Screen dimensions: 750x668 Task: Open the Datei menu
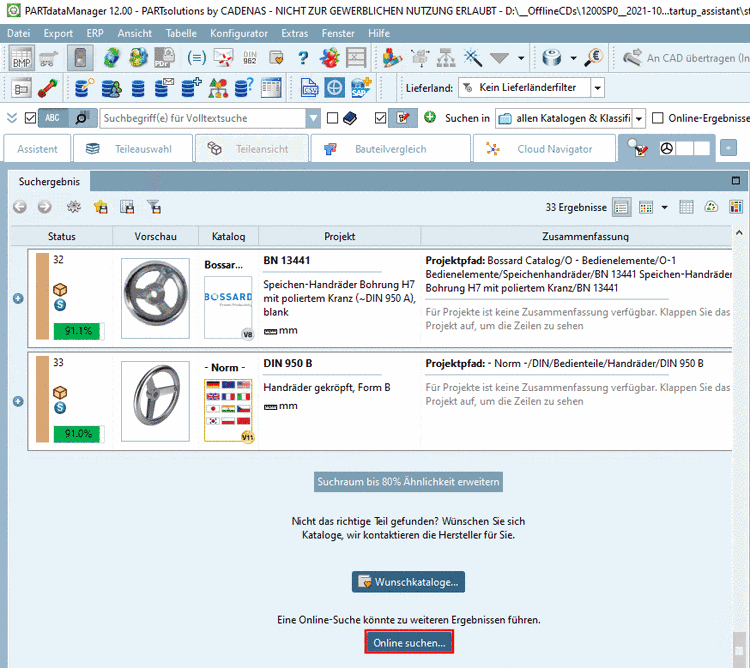point(18,33)
